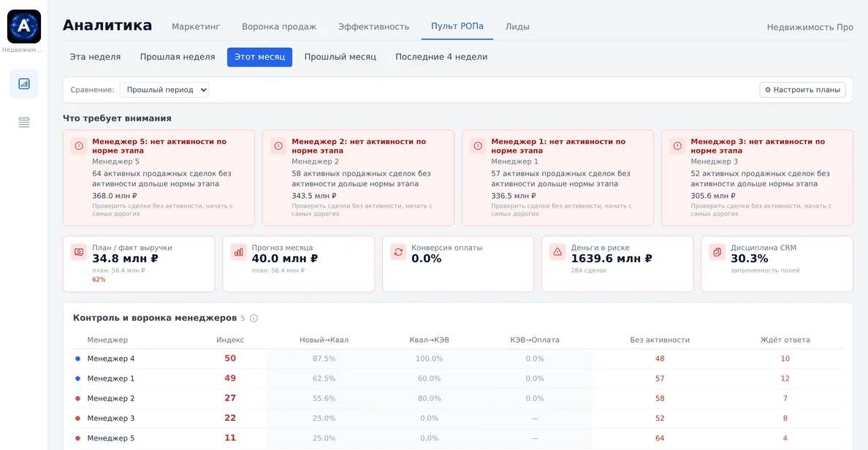Click the КЭВ→Оплата column header
Viewport: 868px width, 450px height.
(x=535, y=340)
